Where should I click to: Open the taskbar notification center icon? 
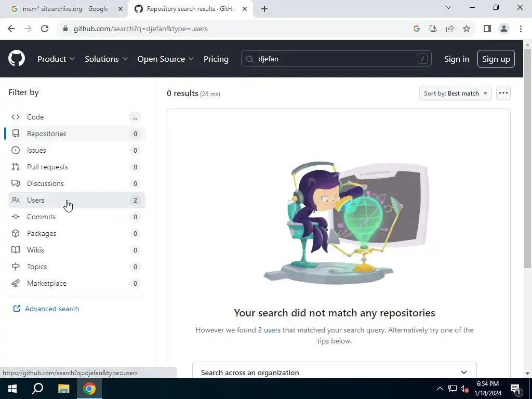[515, 389]
